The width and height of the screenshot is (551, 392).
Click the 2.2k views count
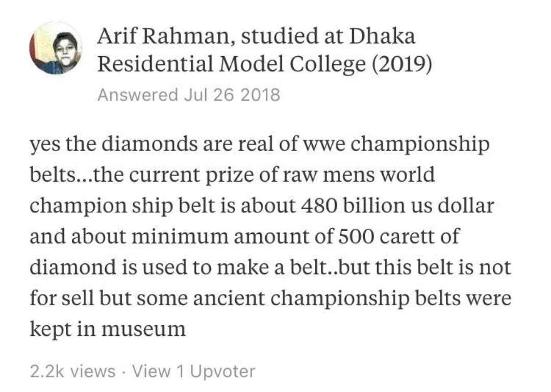pos(73,371)
